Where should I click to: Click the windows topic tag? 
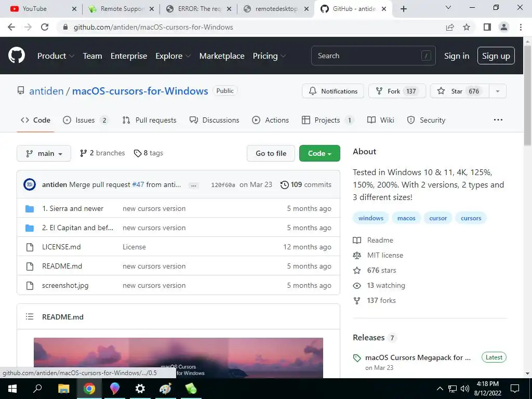tap(371, 218)
